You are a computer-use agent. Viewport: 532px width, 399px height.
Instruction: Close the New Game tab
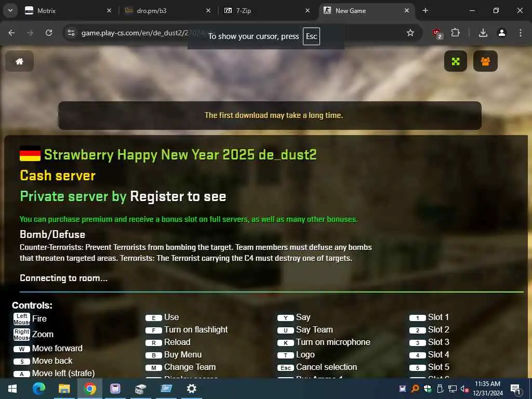[x=406, y=10]
